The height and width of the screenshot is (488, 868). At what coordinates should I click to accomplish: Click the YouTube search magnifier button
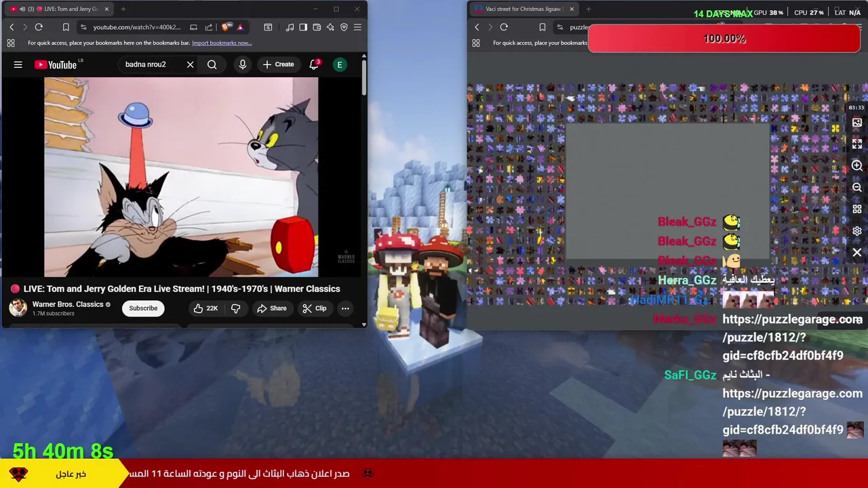click(212, 64)
